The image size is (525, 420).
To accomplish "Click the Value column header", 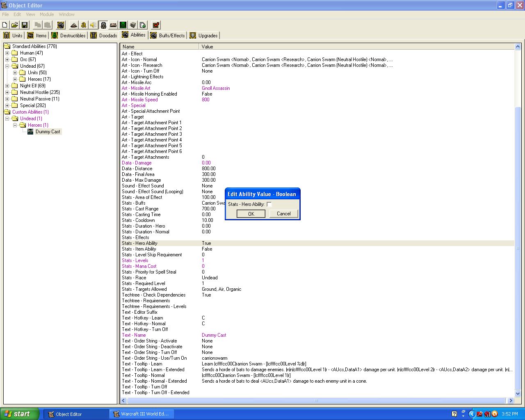I will tap(356, 47).
